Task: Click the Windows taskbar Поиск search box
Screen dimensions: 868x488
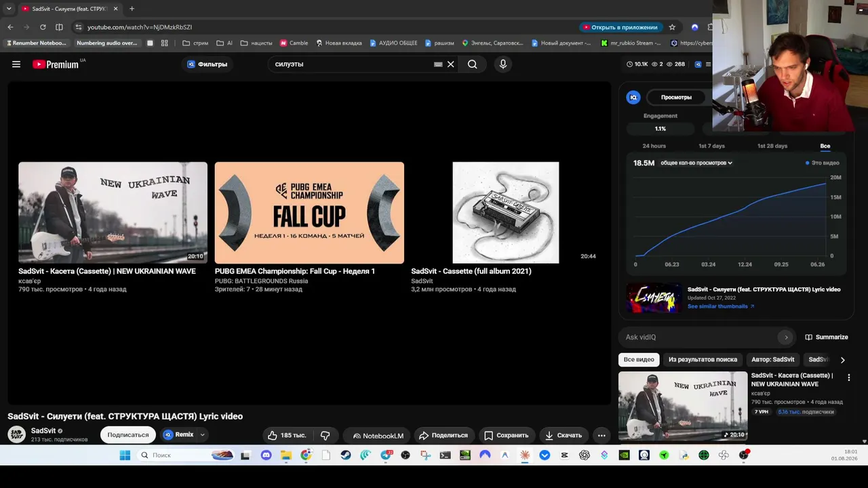Action: pyautogui.click(x=186, y=455)
